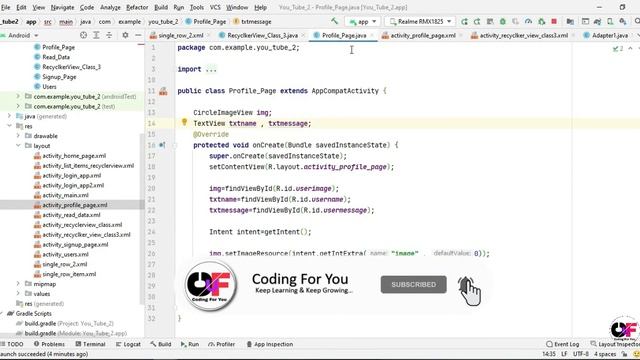Open the App Inspection tool window
Viewport: 640px width, 360px height.
[x=270, y=344]
